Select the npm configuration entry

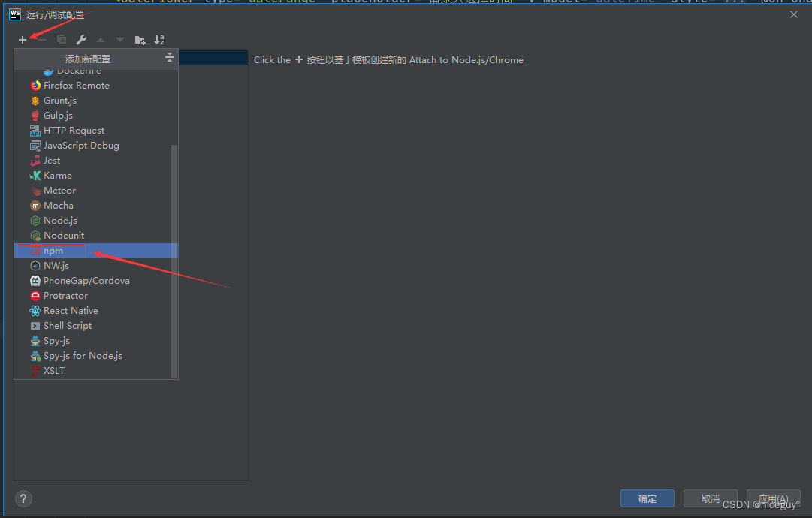[x=96, y=251]
